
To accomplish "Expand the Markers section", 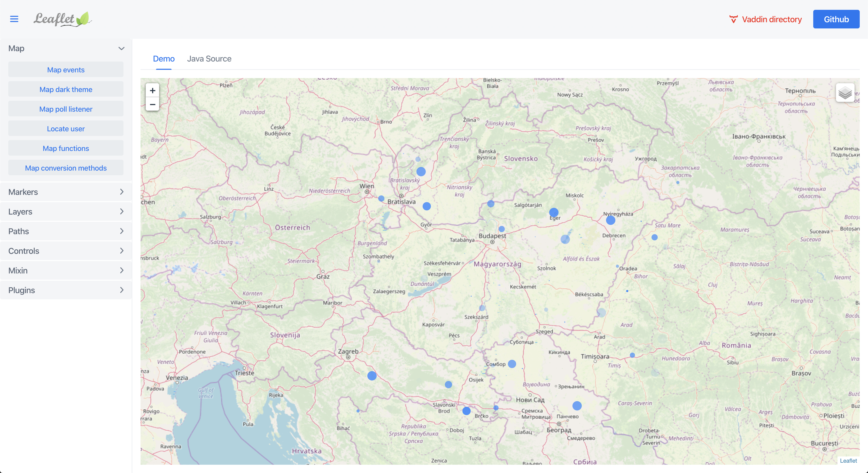I will point(66,191).
